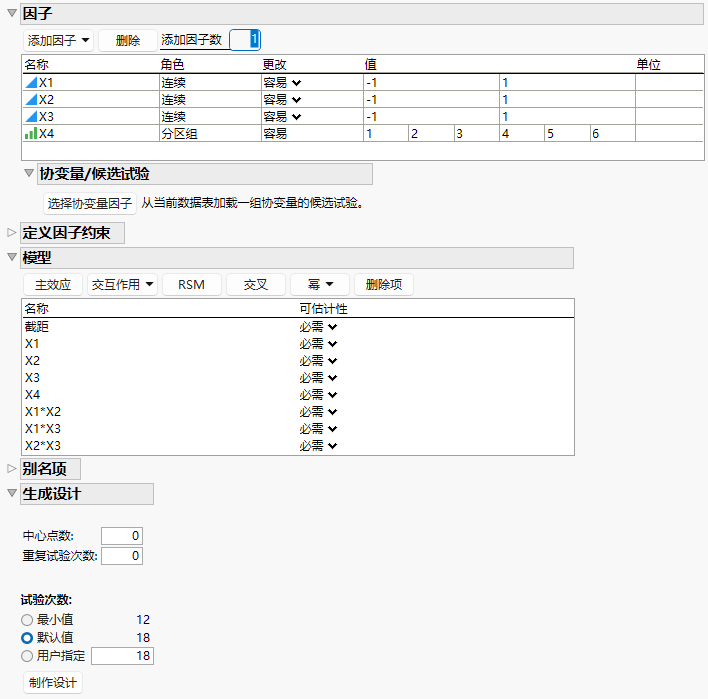Click the 删除 button

[128, 41]
